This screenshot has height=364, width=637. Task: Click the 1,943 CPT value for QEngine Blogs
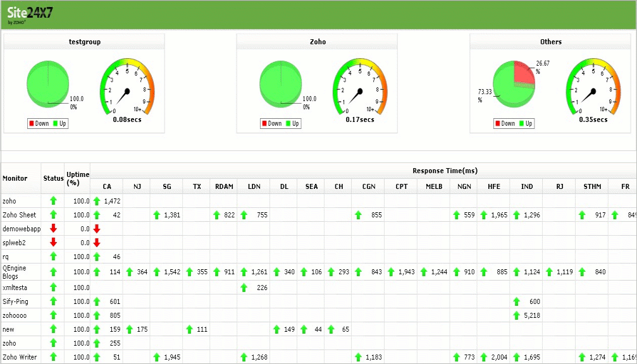(407, 272)
